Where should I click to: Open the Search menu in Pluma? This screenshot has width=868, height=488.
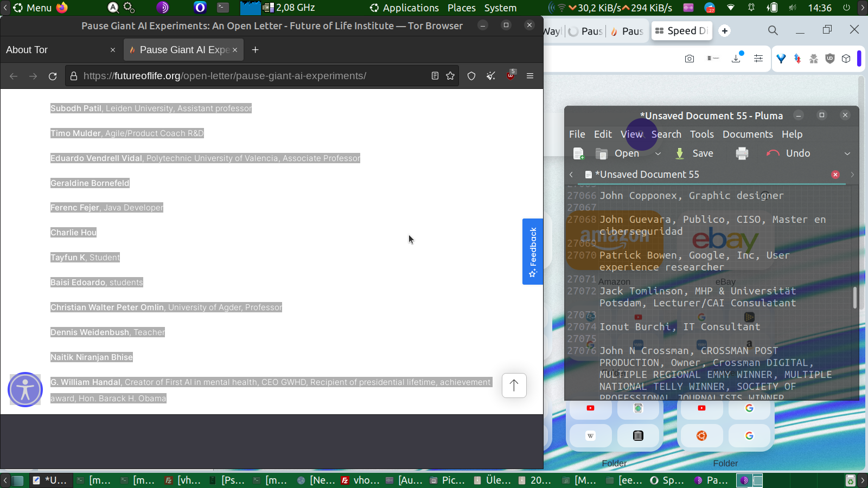tap(666, 134)
